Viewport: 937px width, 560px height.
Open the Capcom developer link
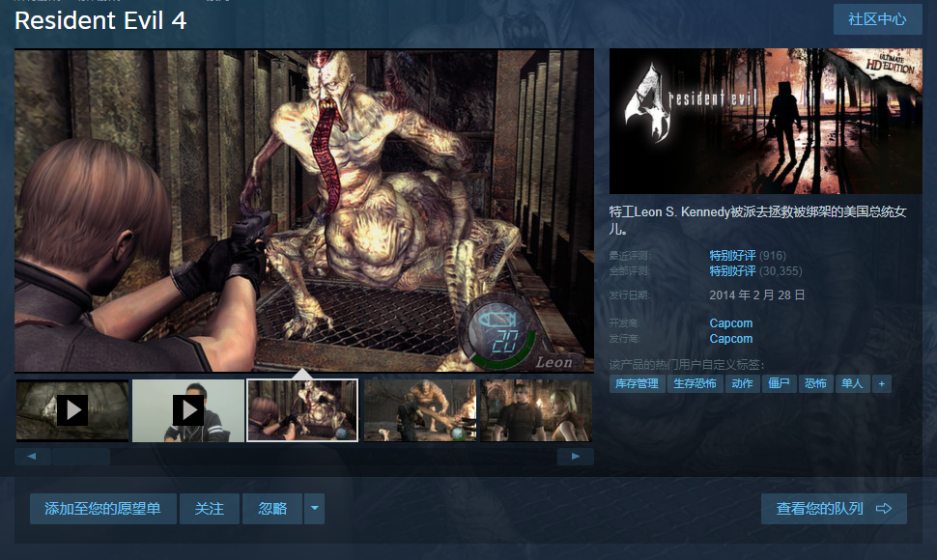click(x=730, y=323)
